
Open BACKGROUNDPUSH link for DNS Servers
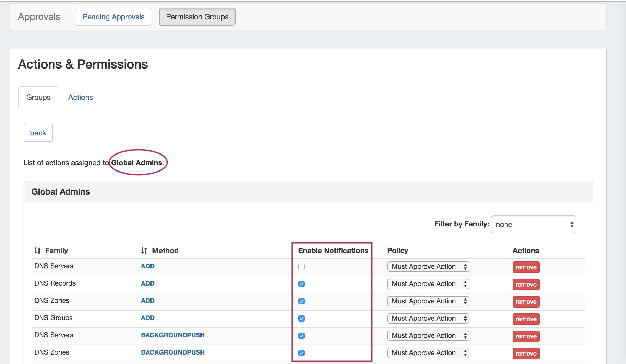(x=173, y=335)
